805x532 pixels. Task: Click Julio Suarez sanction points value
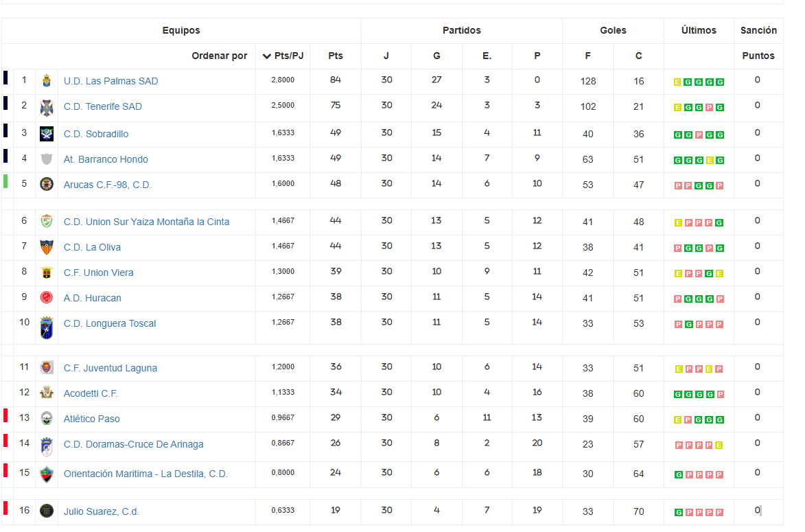point(757,510)
